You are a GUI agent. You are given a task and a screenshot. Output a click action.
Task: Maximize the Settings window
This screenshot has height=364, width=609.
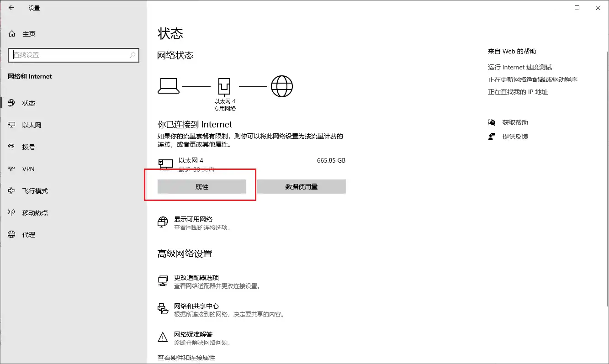tap(577, 8)
